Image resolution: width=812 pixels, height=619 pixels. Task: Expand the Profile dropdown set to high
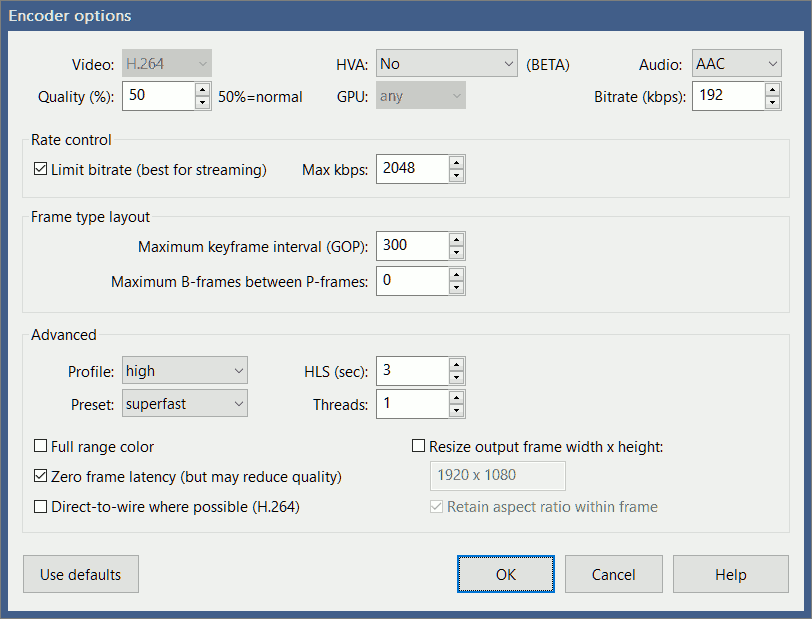[184, 371]
